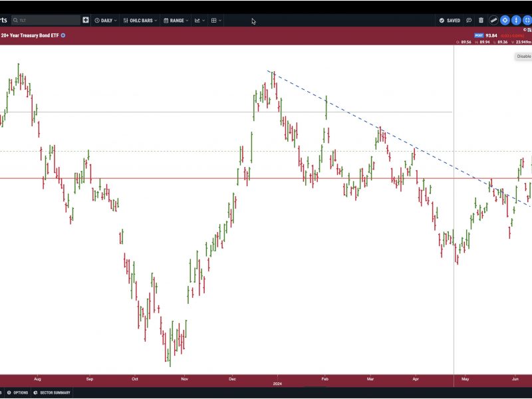Click the SAVED status button
The width and height of the screenshot is (532, 399).
pyautogui.click(x=450, y=21)
